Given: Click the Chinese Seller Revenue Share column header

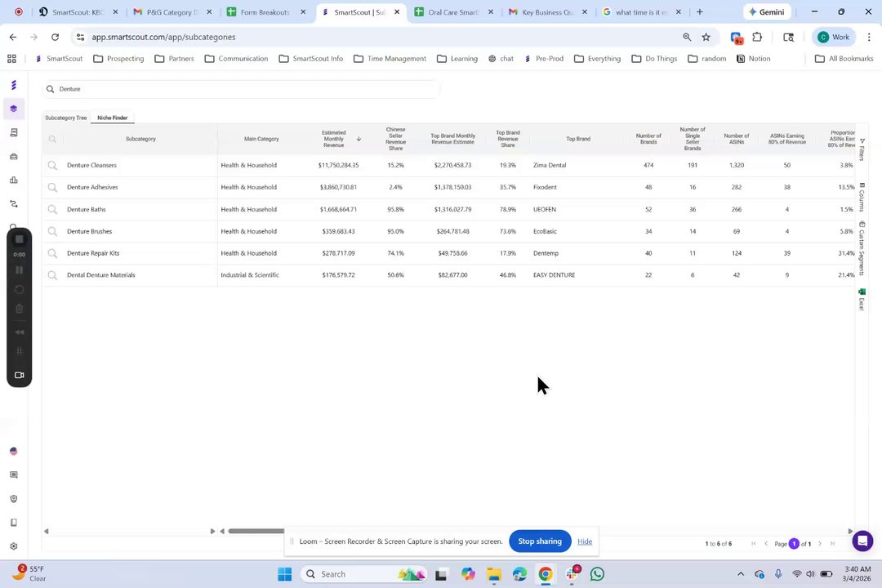Looking at the screenshot, I should click(395, 139).
